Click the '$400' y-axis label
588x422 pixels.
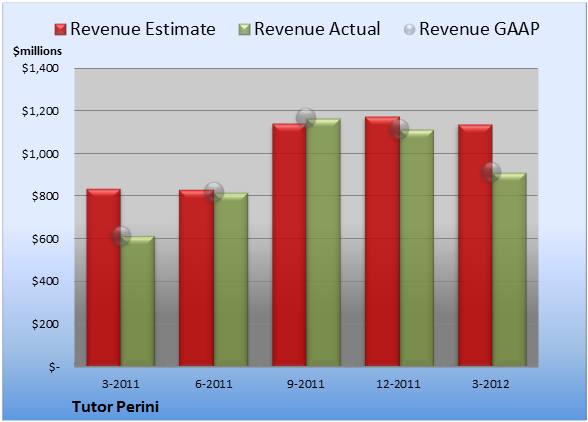[x=45, y=281]
